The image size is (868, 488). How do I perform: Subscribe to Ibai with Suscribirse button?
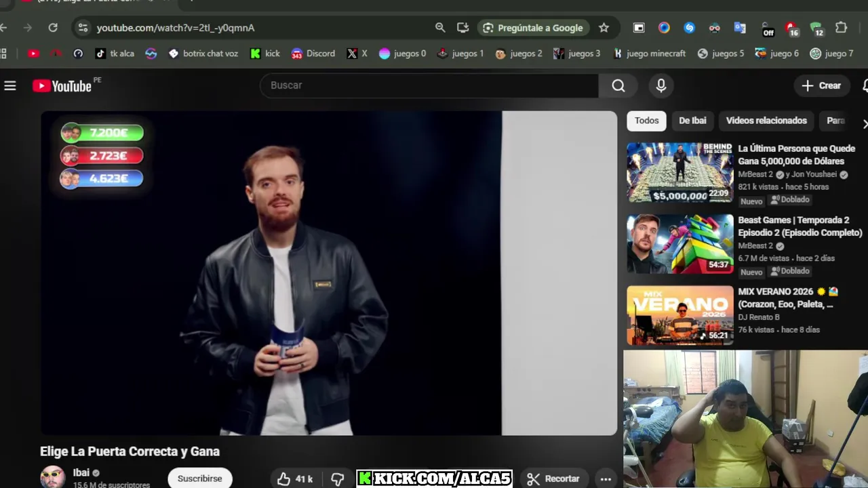(199, 479)
